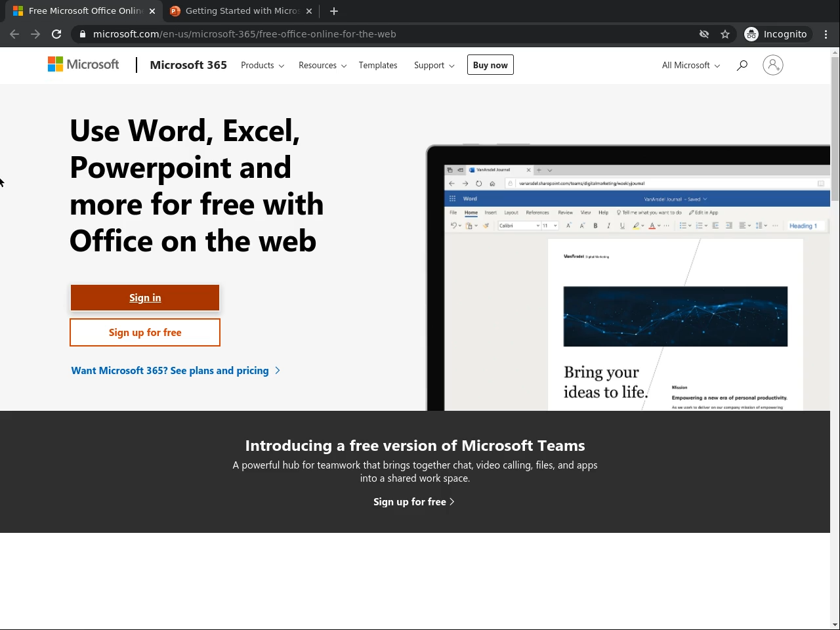Click the Sign up for free outlined button
Viewport: 840px width, 630px height.
(x=145, y=333)
